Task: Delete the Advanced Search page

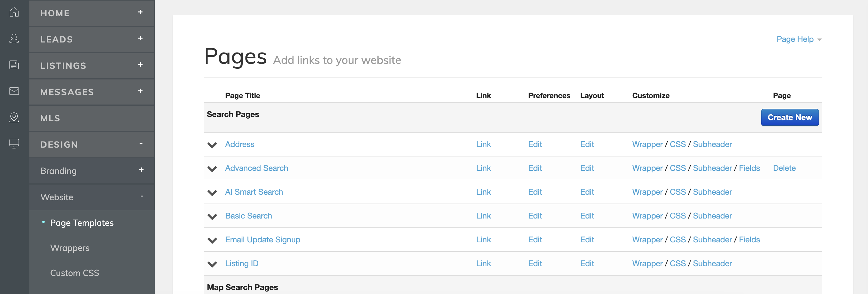Action: click(784, 168)
